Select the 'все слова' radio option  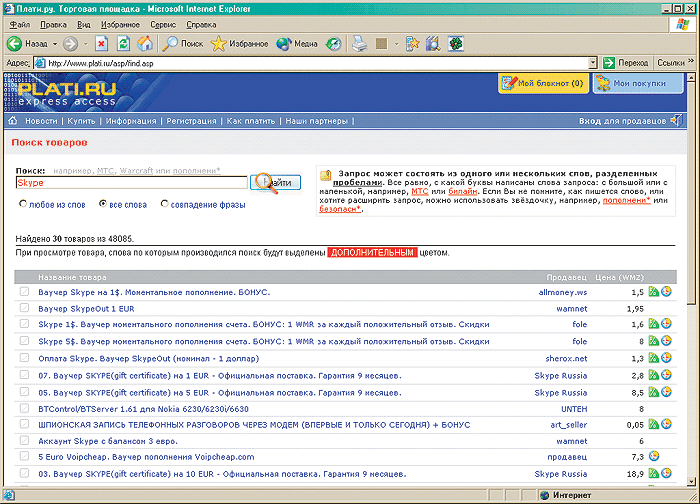point(103,204)
